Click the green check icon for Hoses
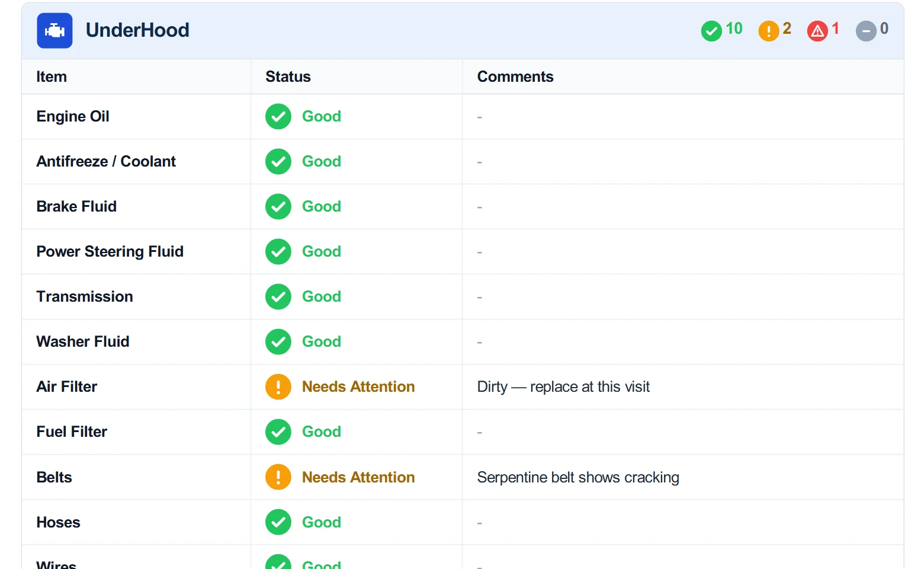This screenshot has height=569, width=924. (278, 522)
